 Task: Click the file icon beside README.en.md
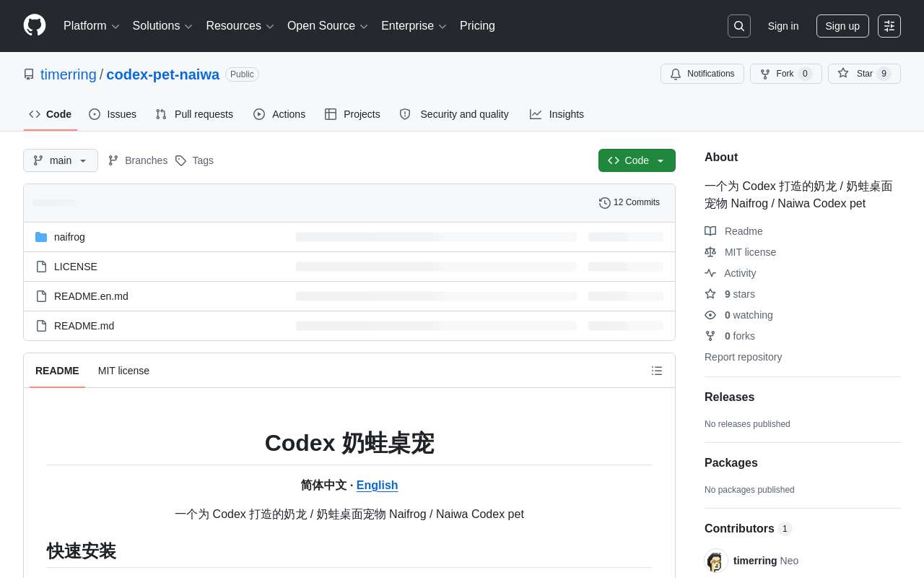(41, 296)
